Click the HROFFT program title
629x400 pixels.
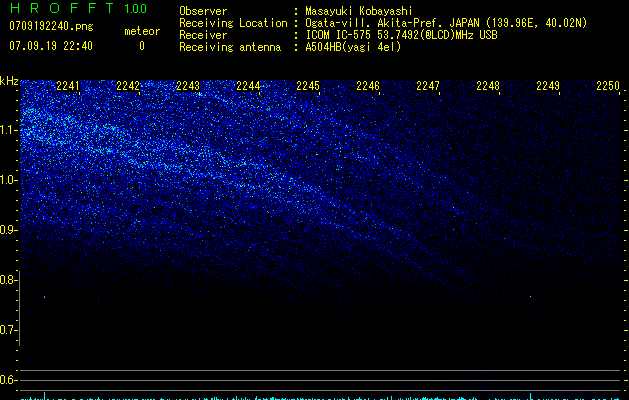coord(62,8)
